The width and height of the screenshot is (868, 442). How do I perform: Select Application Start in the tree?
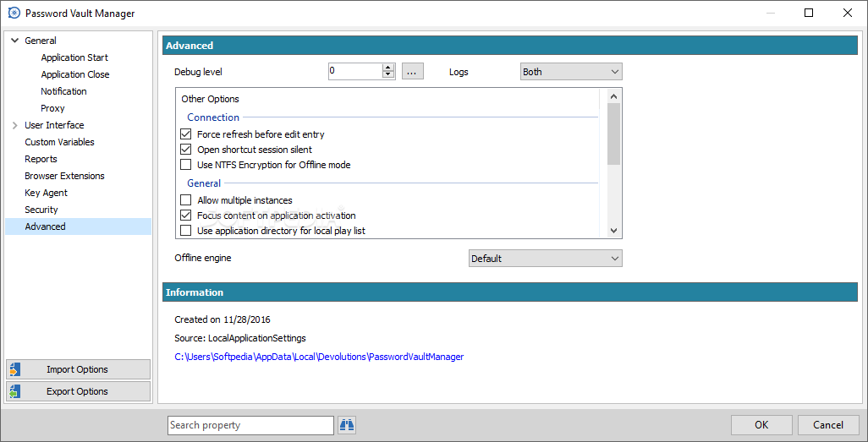pyautogui.click(x=74, y=57)
